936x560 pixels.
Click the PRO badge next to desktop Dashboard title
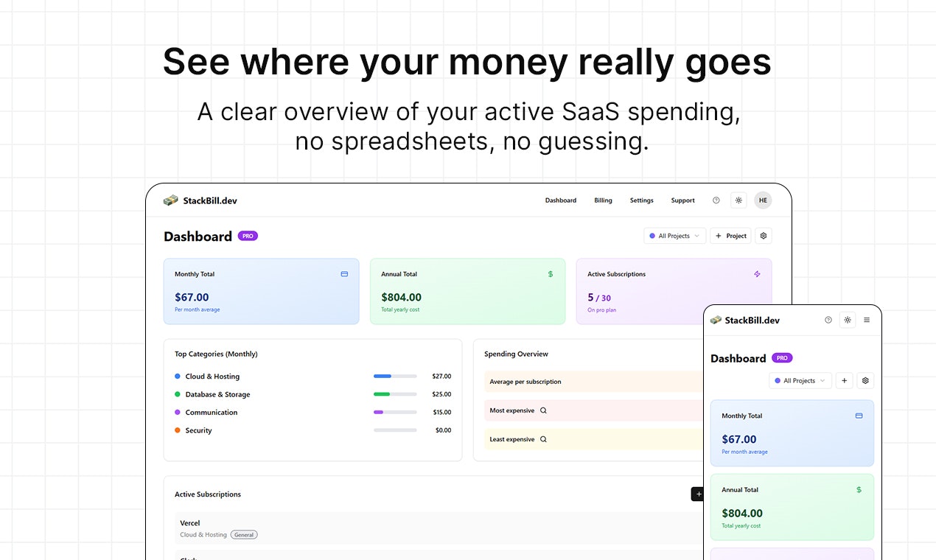pyautogui.click(x=248, y=236)
